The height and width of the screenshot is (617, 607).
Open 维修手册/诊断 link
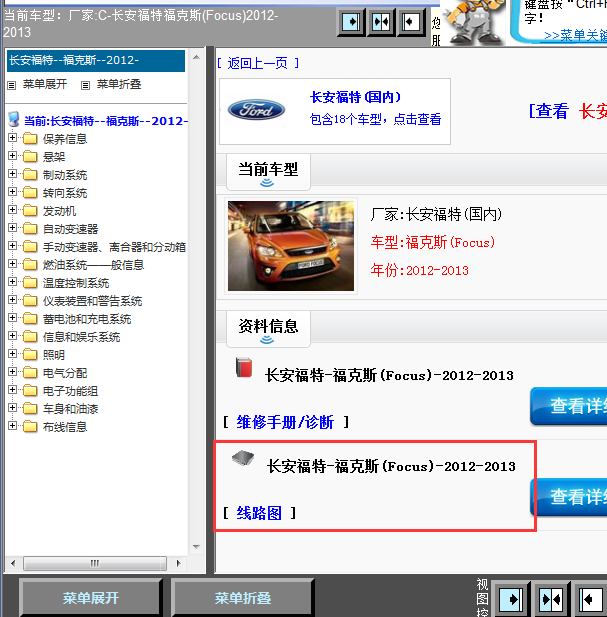(x=285, y=422)
